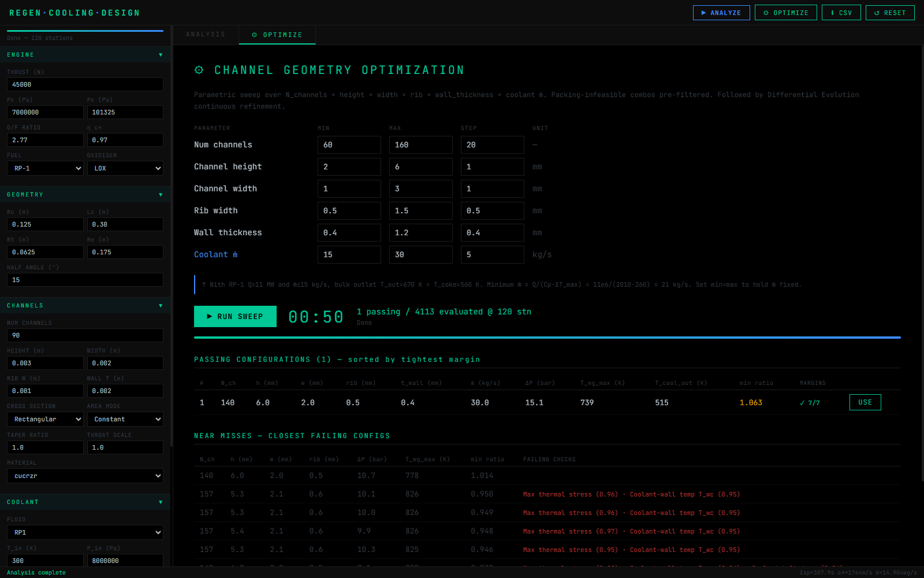Click the OPTIMIZE button in top bar
Screen dimensions: 924x578
tap(786, 13)
